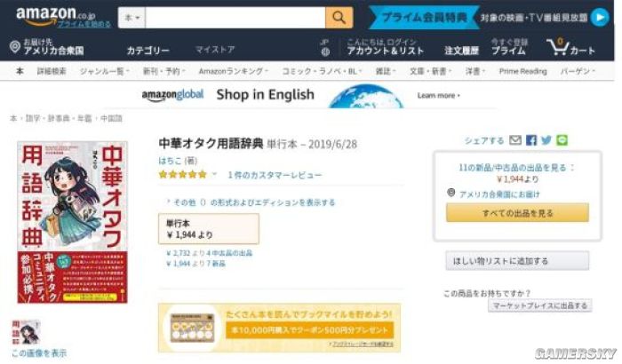Viewport: 622px width, 364px height.
Task: Open the search category dropdown 本
Action: coord(132,18)
